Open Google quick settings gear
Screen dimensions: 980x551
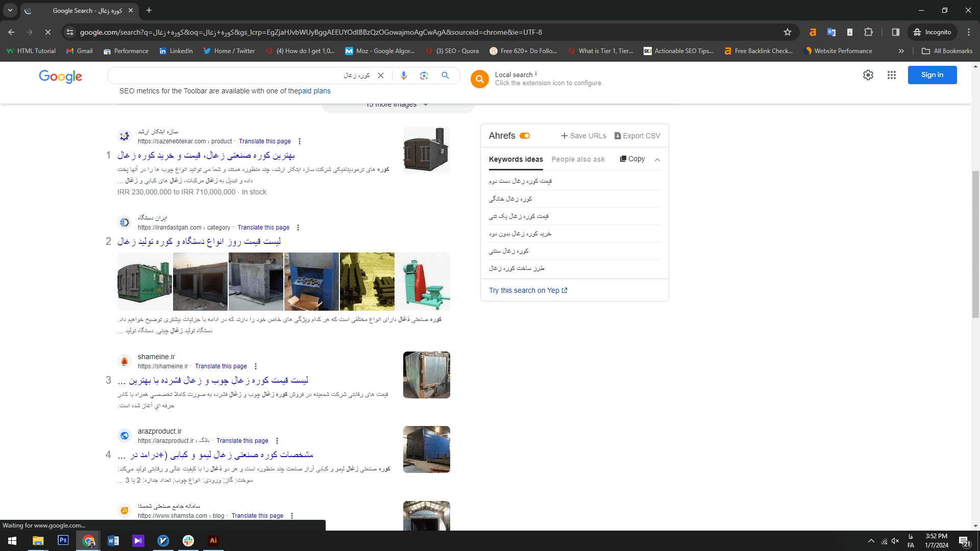[x=868, y=75]
